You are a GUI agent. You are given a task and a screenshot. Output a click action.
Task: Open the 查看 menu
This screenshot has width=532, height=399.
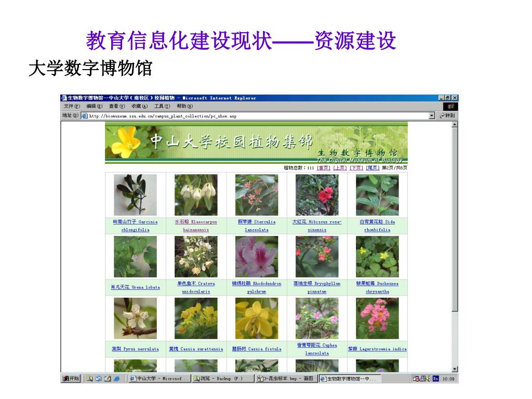click(117, 106)
